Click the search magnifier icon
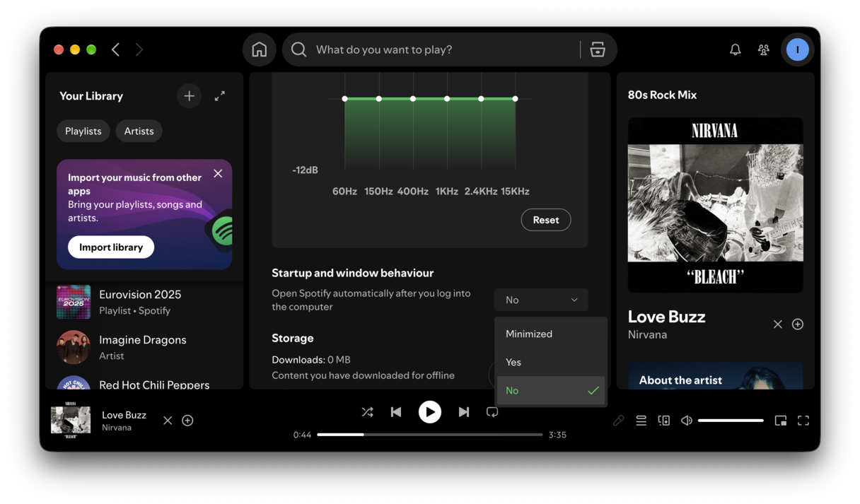The width and height of the screenshot is (860, 504). tap(299, 49)
